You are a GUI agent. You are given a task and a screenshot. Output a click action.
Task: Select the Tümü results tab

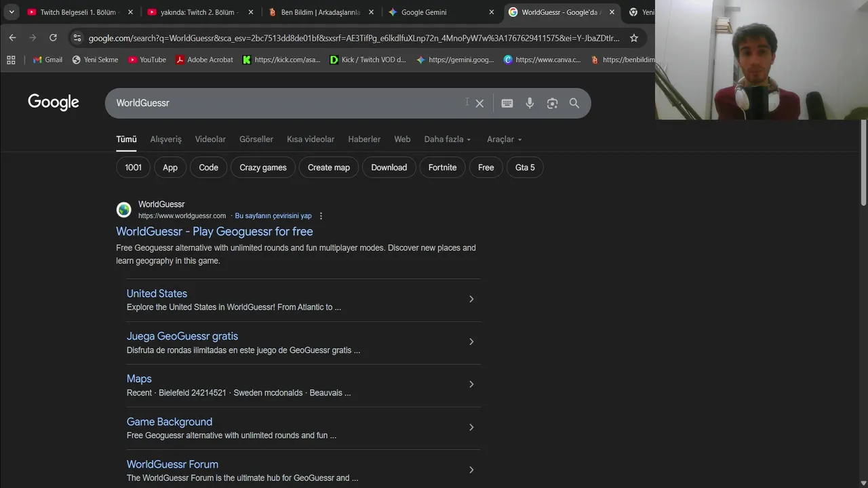pyautogui.click(x=126, y=139)
